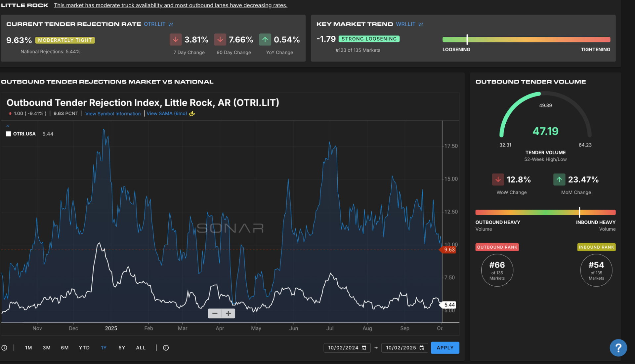Open calendar icon in start date 10/02/2024
635x364 pixels.
coord(364,348)
